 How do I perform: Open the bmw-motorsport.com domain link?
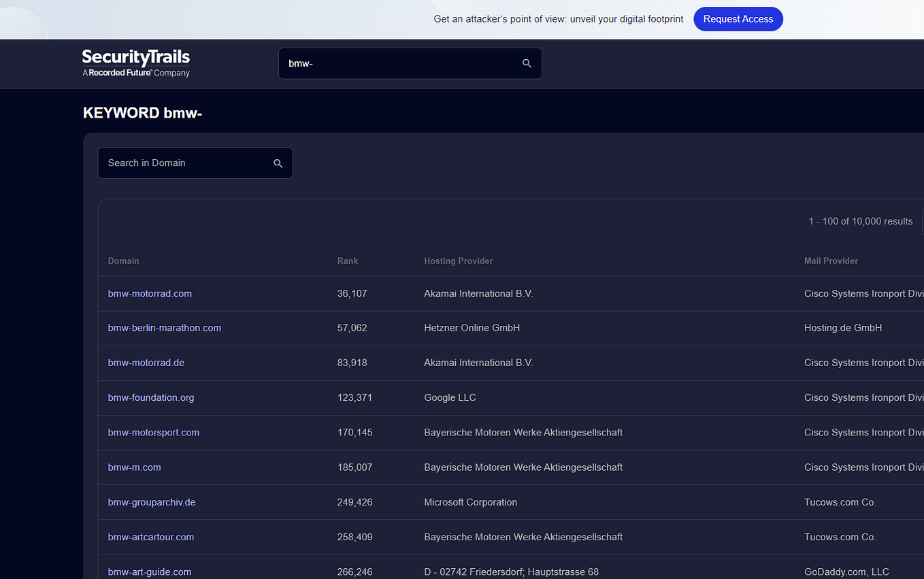coord(153,432)
